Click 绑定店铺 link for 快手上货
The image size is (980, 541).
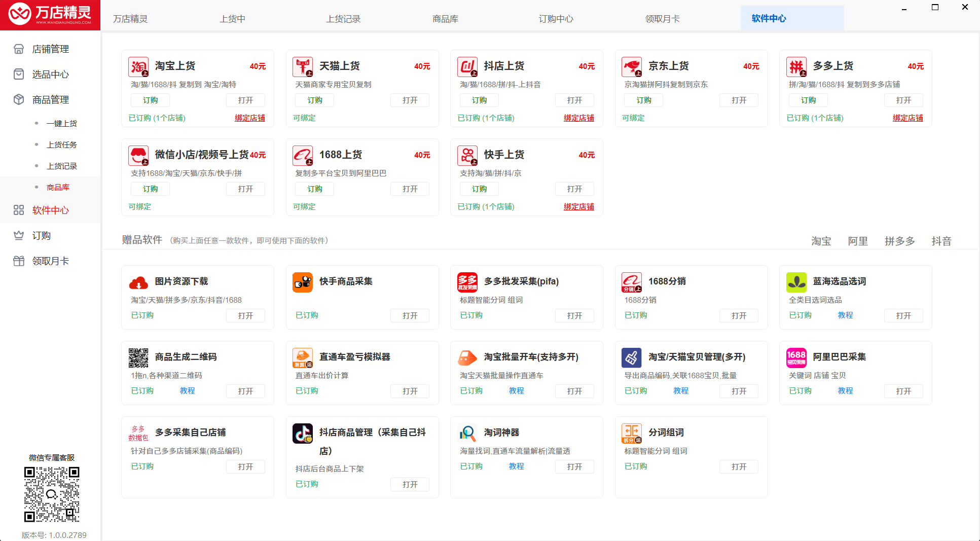tap(578, 207)
